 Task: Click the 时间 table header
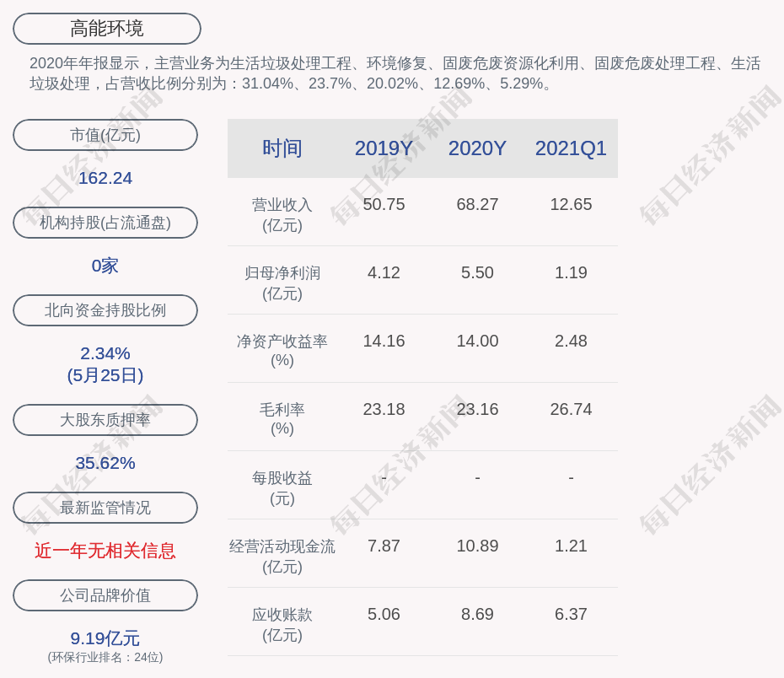282,148
